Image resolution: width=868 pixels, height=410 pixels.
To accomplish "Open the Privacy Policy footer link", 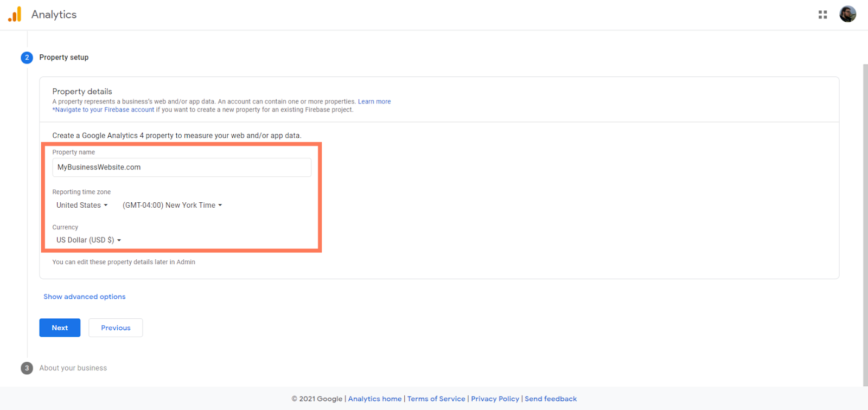I will [x=495, y=399].
